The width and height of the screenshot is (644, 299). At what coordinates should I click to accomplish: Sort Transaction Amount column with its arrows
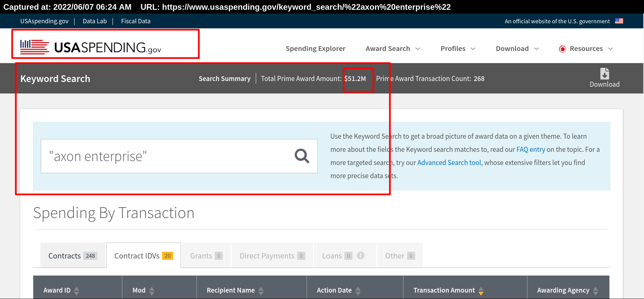(x=481, y=291)
